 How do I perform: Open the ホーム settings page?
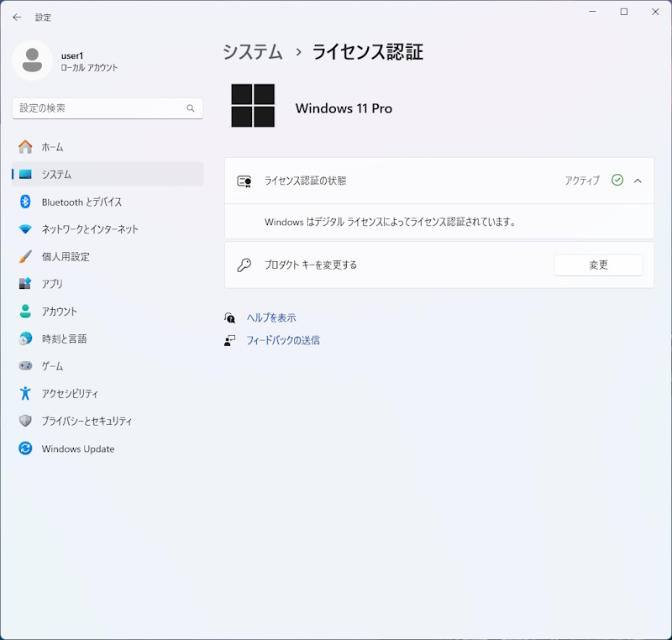coord(108,147)
